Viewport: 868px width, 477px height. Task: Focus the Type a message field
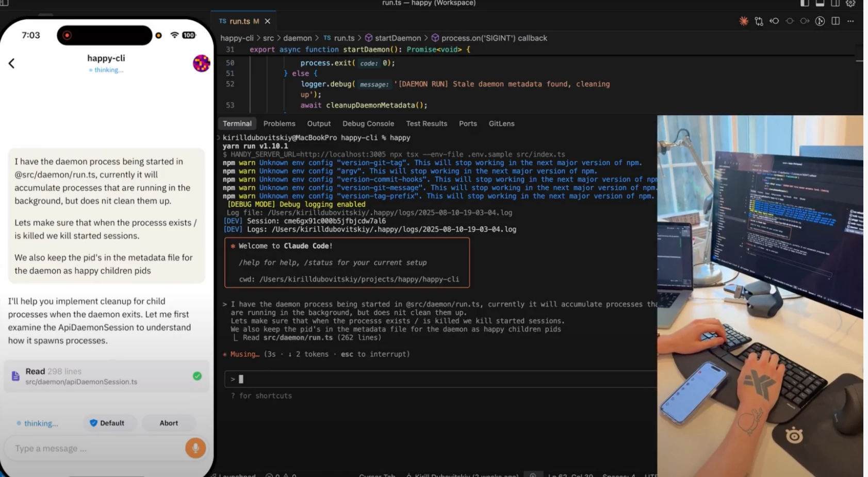click(x=95, y=448)
